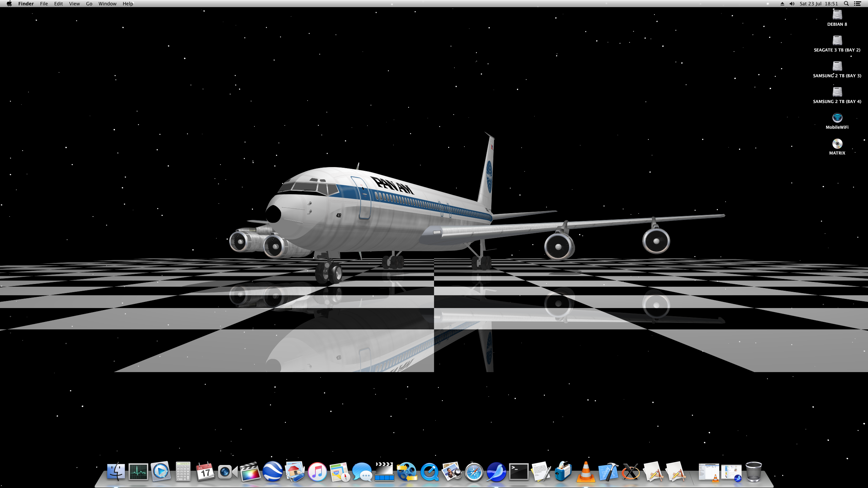The width and height of the screenshot is (868, 488).
Task: Open Preview from the Dock
Action: click(x=452, y=471)
